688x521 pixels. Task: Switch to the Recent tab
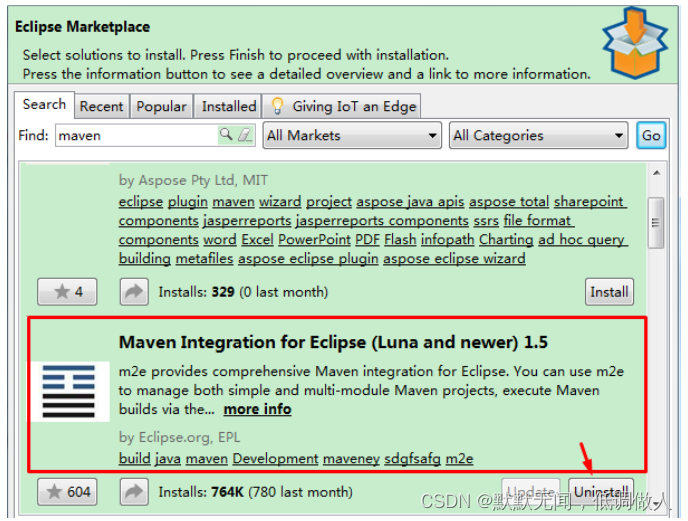click(101, 106)
